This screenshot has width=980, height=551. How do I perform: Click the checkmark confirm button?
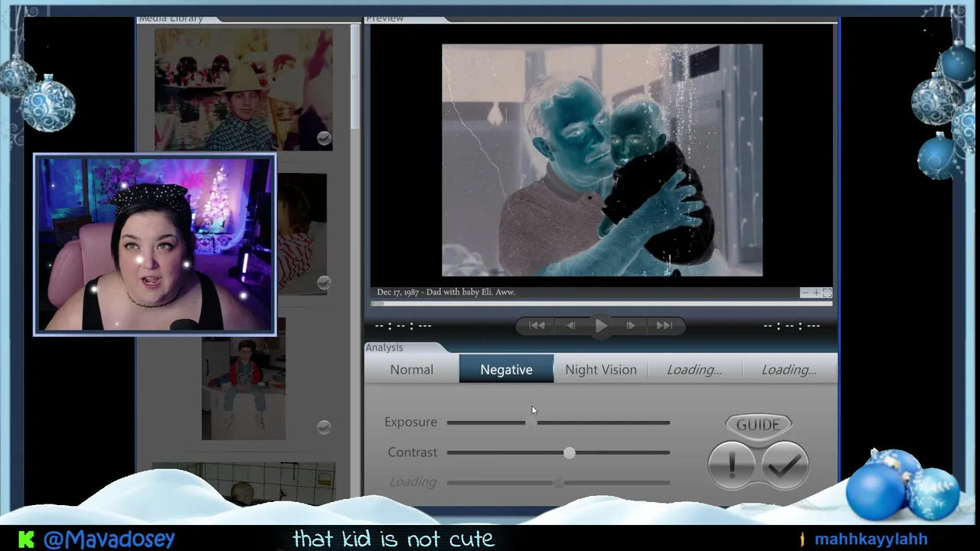[784, 465]
